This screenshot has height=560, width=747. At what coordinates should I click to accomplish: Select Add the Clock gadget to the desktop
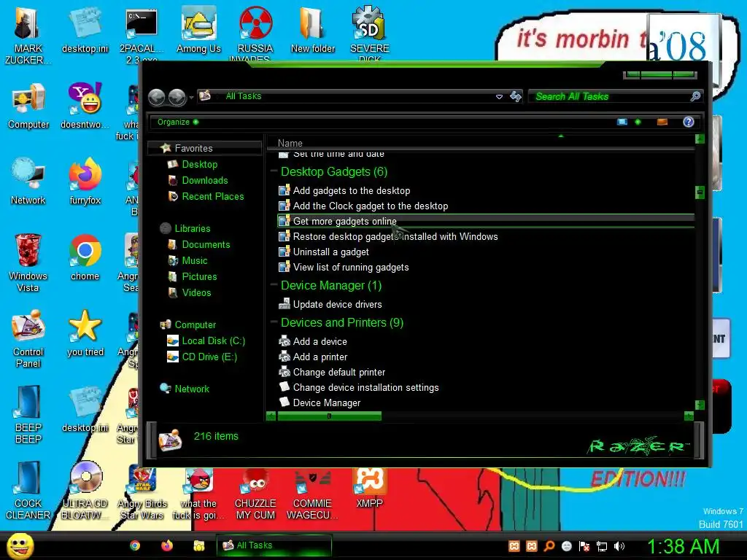click(x=370, y=206)
